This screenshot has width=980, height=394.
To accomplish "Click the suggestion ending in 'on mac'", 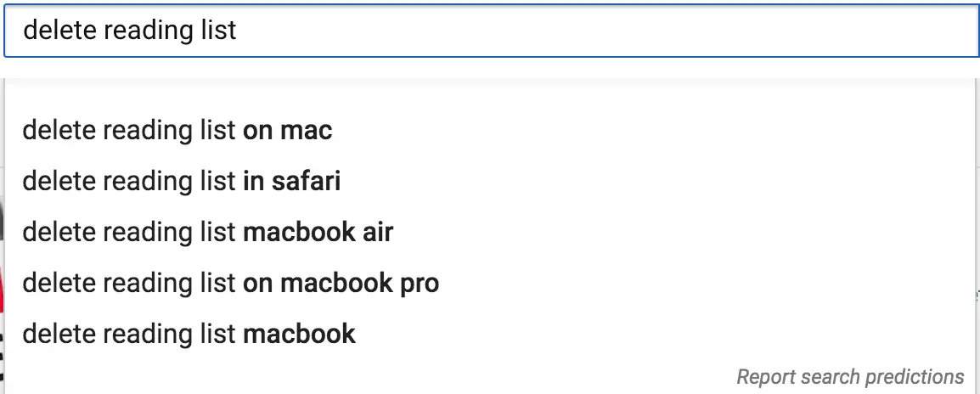I will [x=177, y=131].
